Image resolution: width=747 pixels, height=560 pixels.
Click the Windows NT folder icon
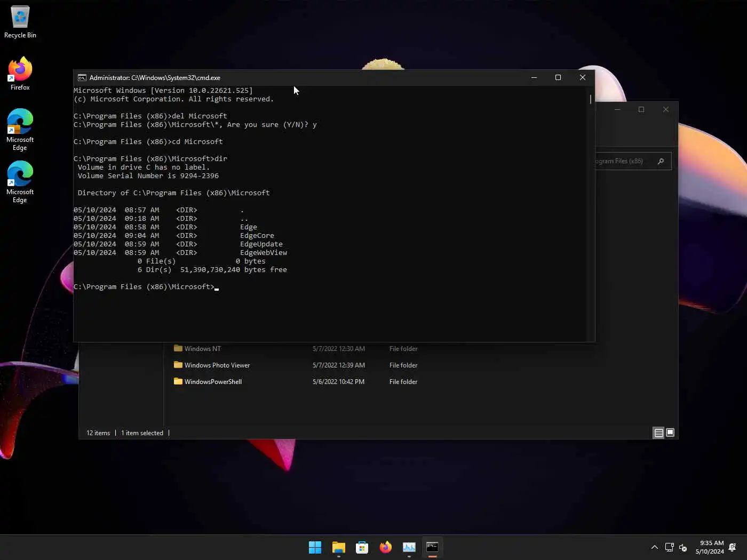click(178, 349)
